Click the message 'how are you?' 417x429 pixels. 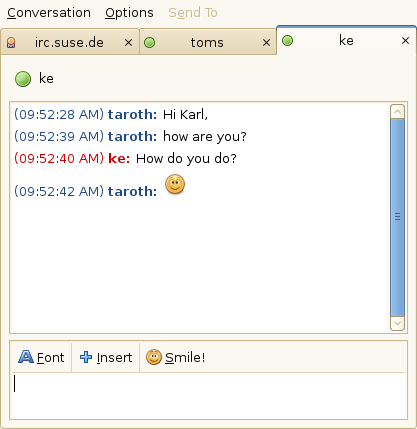click(205, 137)
